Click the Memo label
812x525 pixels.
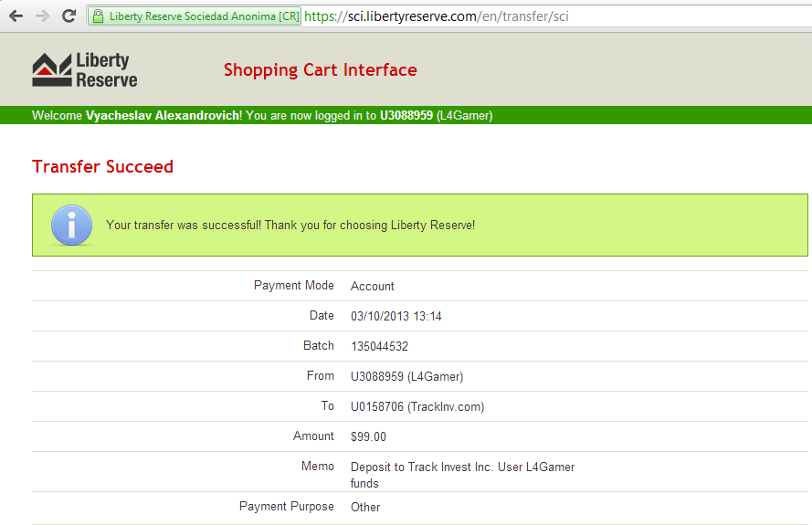(318, 466)
